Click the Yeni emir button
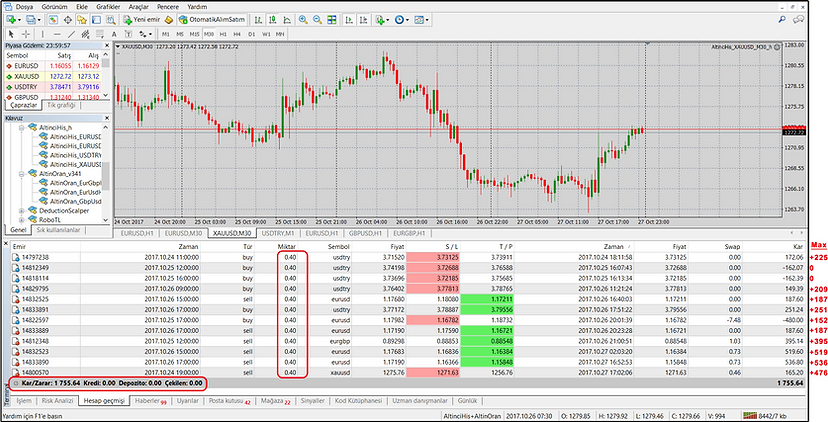Image resolution: width=828 pixels, height=422 pixels. coord(141,20)
